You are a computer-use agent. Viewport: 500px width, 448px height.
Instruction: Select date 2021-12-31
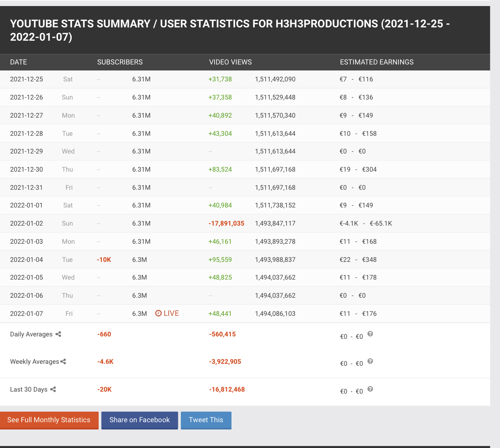pyautogui.click(x=27, y=188)
